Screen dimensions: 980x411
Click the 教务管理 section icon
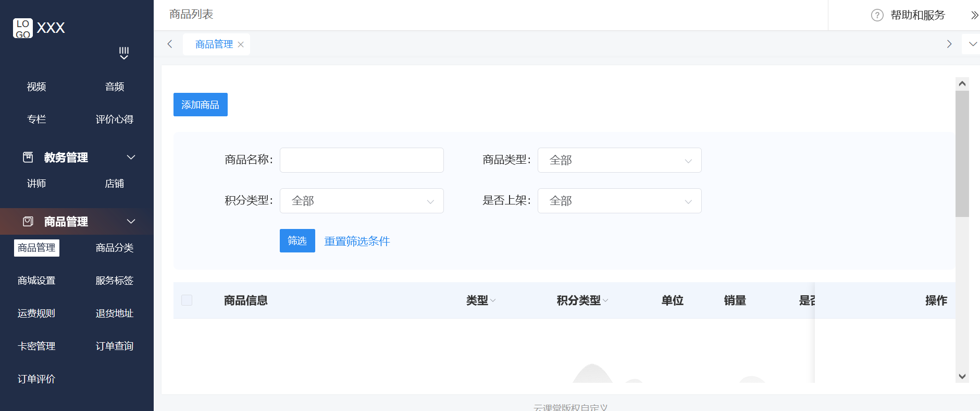coord(28,157)
